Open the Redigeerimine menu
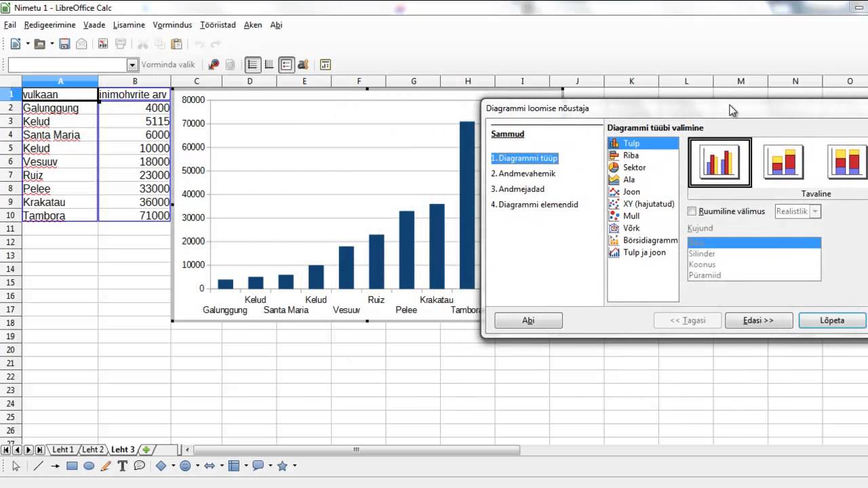This screenshot has height=488, width=868. tap(50, 25)
